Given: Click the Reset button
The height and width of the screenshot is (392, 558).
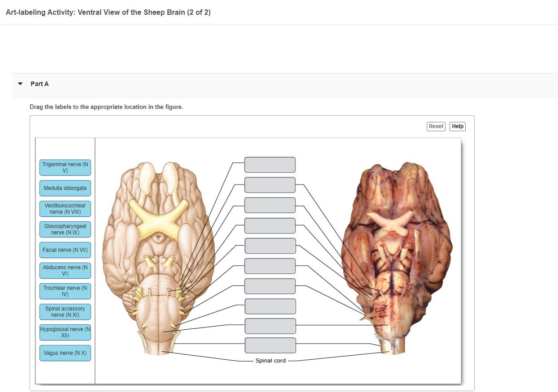Looking at the screenshot, I should (435, 126).
